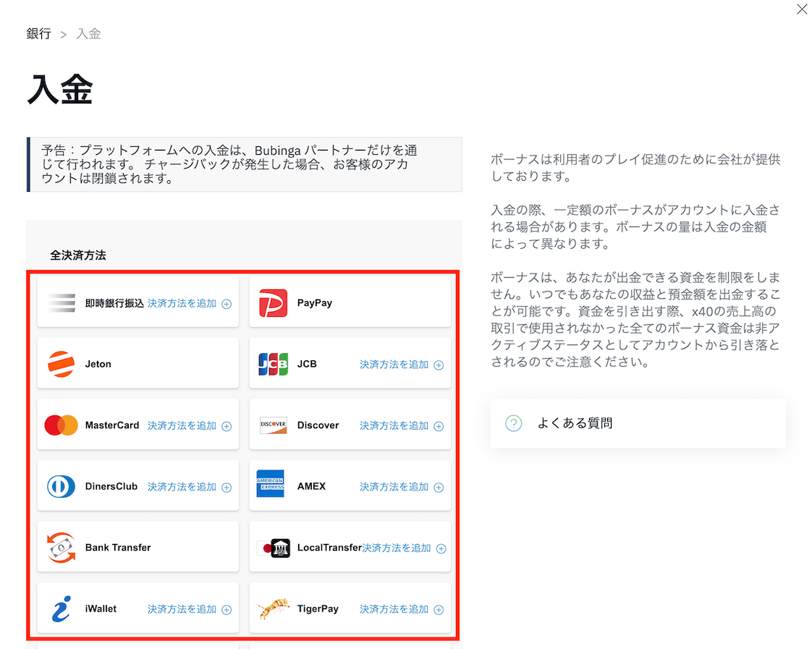Click the TigerPay tiger logo
Image resolution: width=812 pixels, height=649 pixels.
pos(273,608)
